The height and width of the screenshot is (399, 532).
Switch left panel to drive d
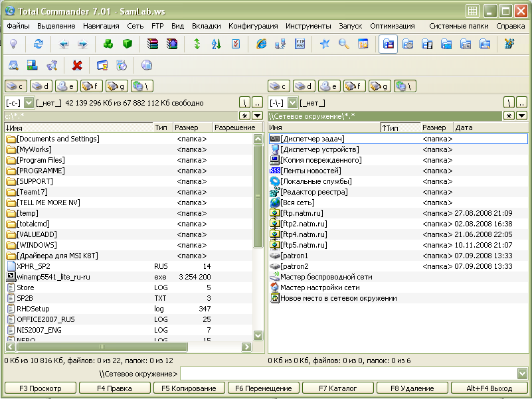point(41,86)
